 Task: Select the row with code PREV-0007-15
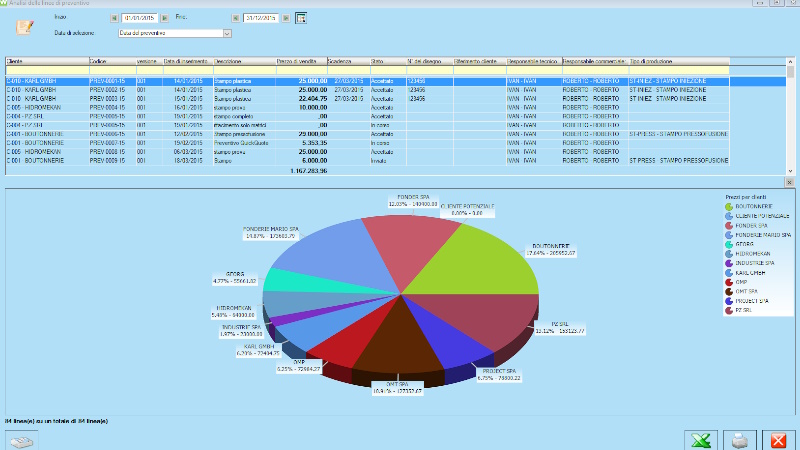coord(367,143)
